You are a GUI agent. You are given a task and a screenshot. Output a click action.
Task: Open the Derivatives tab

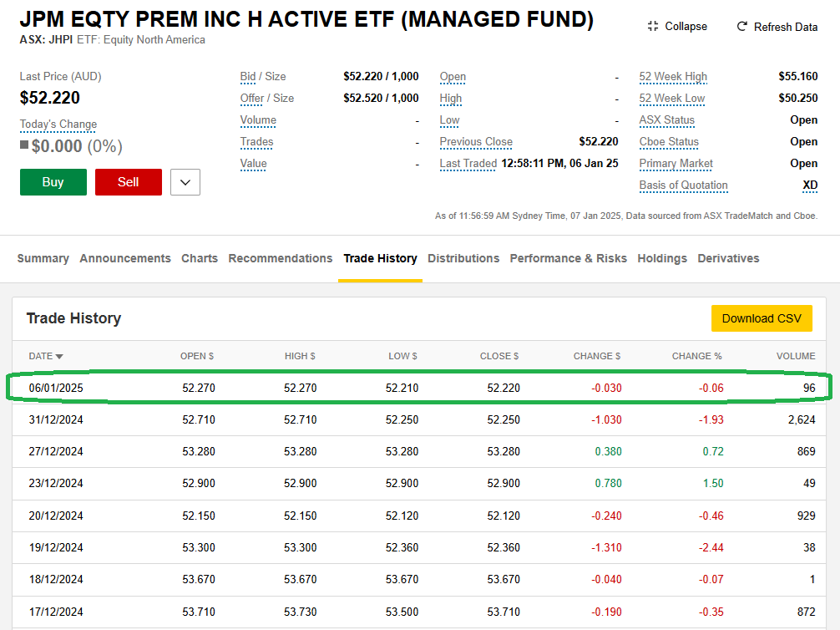point(728,258)
